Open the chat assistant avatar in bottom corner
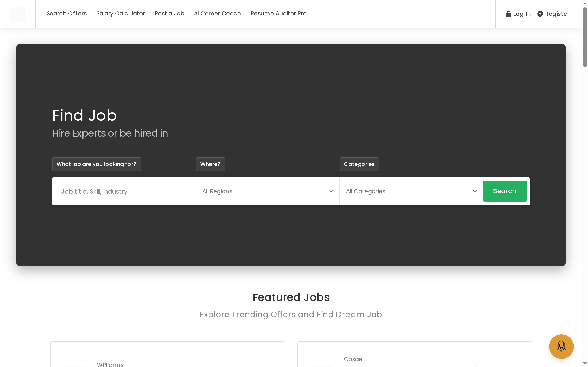The width and height of the screenshot is (588, 367). tap(561, 346)
